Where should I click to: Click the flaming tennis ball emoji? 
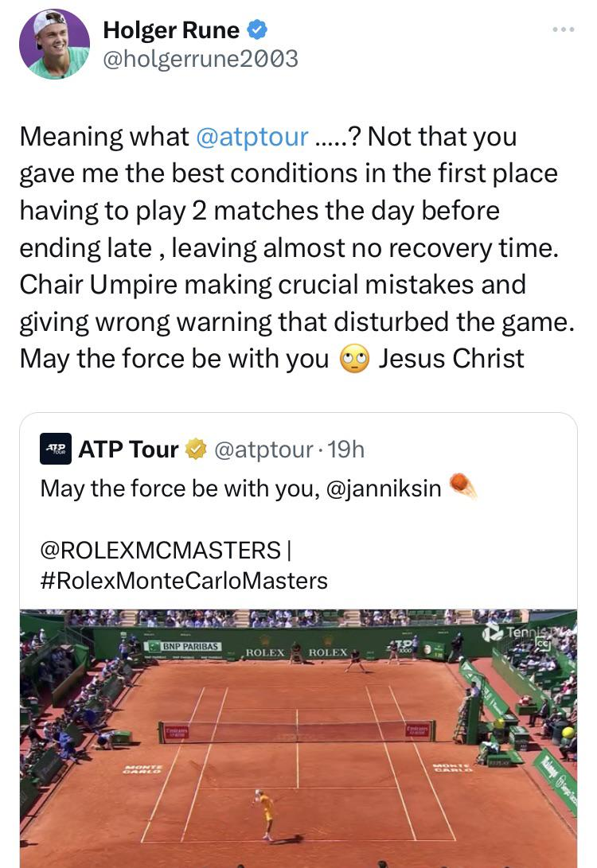click(x=462, y=485)
